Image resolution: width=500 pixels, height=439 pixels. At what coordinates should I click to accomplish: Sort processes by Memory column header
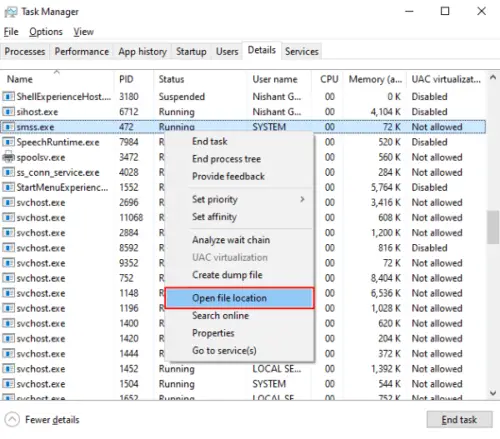tap(375, 79)
